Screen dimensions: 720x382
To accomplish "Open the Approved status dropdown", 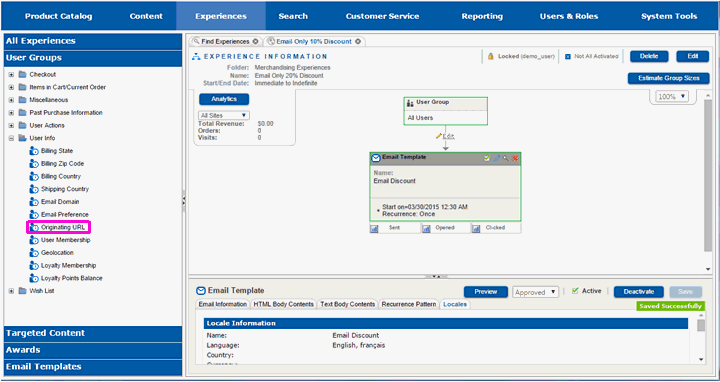I will [x=535, y=292].
